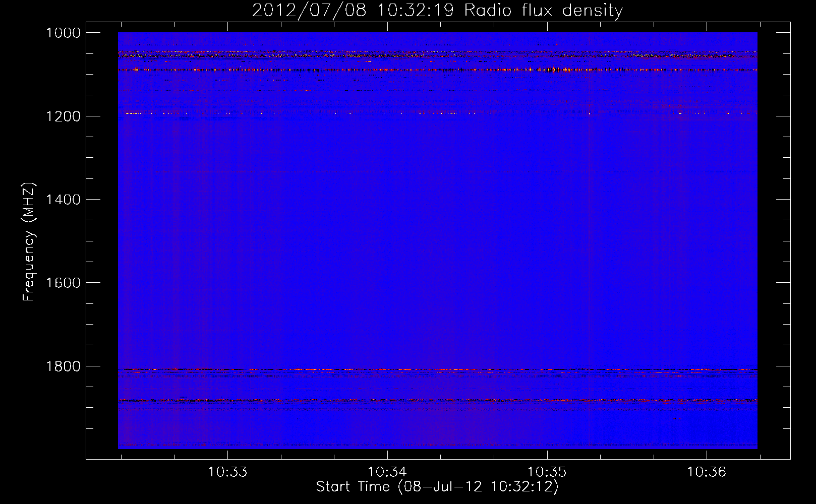Click the 1600 frequency tick label
816x504 pixels.
(63, 283)
